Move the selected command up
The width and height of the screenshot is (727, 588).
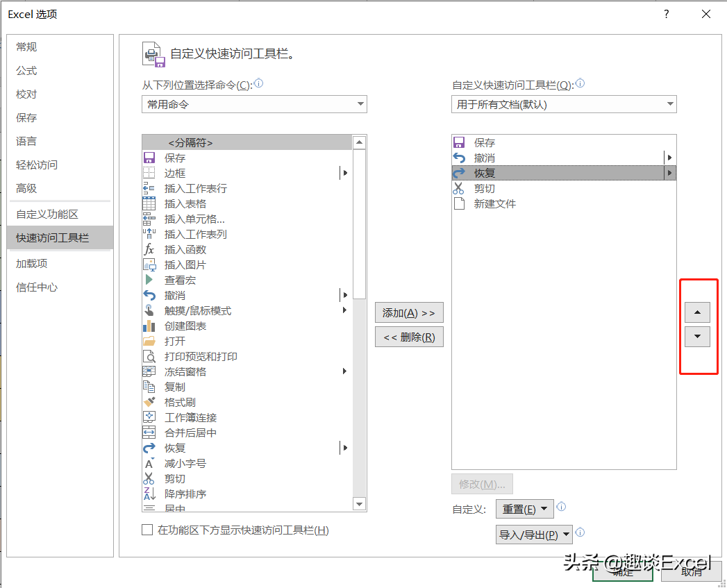pyautogui.click(x=697, y=312)
